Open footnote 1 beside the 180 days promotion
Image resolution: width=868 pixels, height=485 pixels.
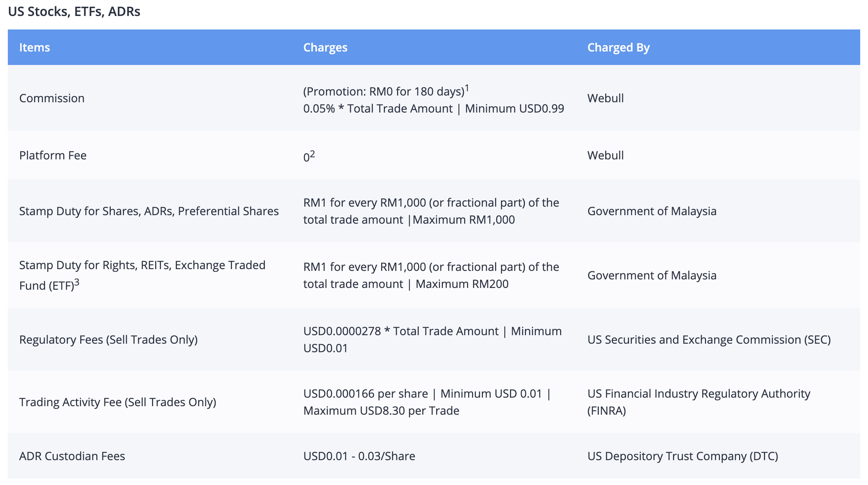467,88
